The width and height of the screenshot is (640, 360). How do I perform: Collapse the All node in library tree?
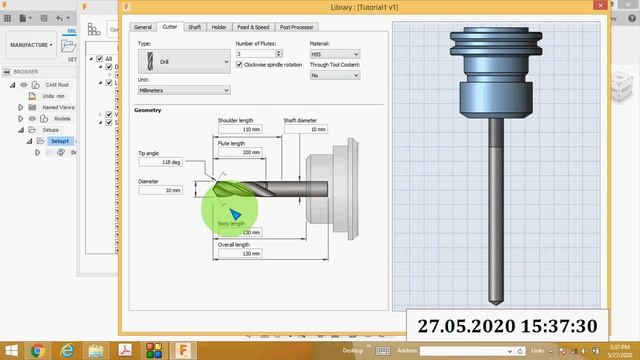point(91,59)
